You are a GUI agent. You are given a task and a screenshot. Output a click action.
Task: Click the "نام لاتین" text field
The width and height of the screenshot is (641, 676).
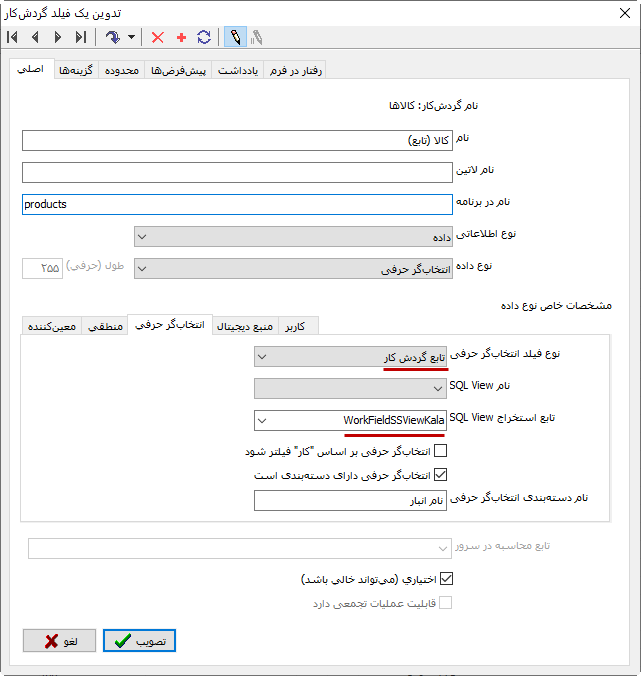(237, 172)
